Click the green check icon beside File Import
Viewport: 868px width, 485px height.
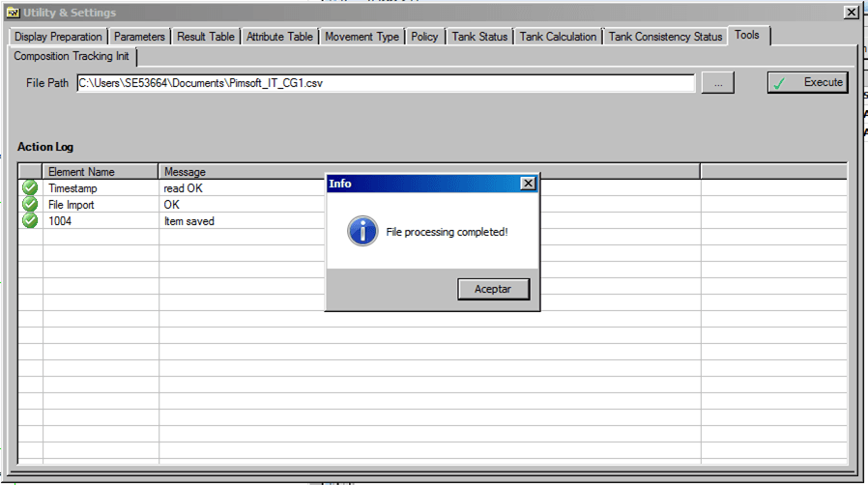pos(30,205)
